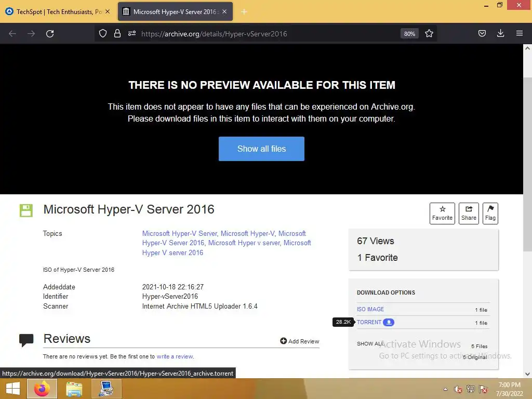Screen dimensions: 532x399
Task: Click the 2021-10-18 22:16:27 added date
Action: click(172, 287)
